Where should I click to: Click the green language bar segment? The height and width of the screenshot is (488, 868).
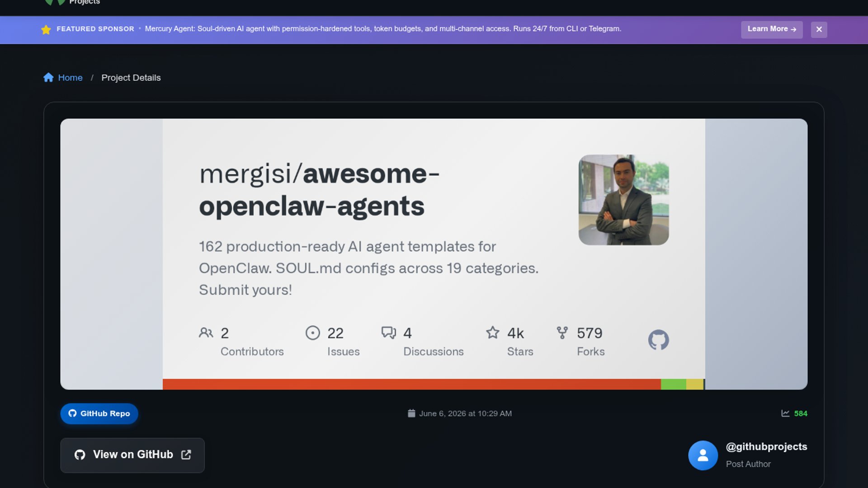(674, 384)
